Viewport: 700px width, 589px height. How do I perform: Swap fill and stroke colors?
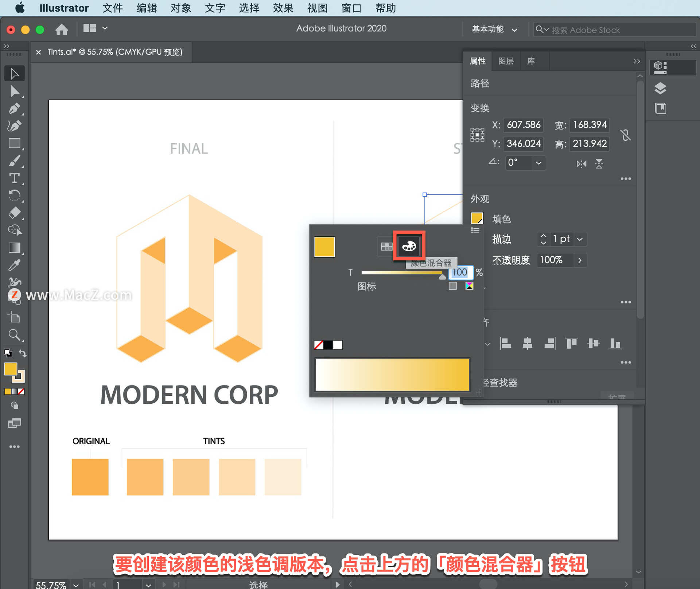[x=23, y=353]
